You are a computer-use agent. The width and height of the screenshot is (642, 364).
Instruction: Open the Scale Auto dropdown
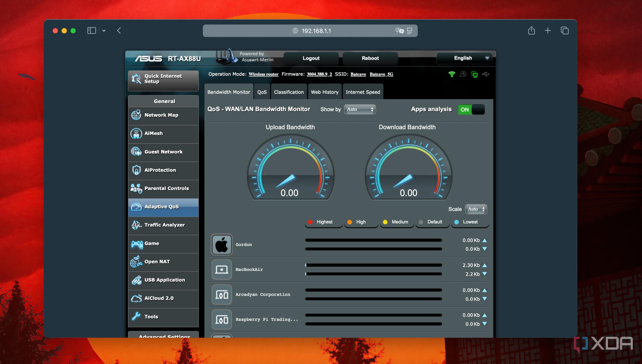pyautogui.click(x=476, y=209)
